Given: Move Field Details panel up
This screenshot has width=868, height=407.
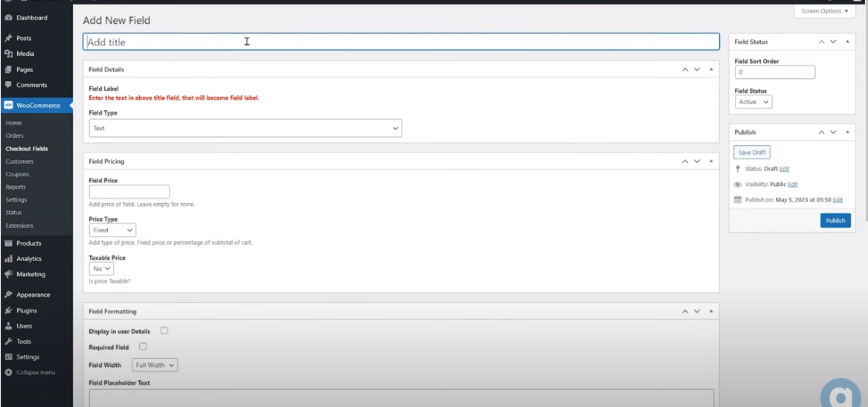Looking at the screenshot, I should (x=685, y=70).
